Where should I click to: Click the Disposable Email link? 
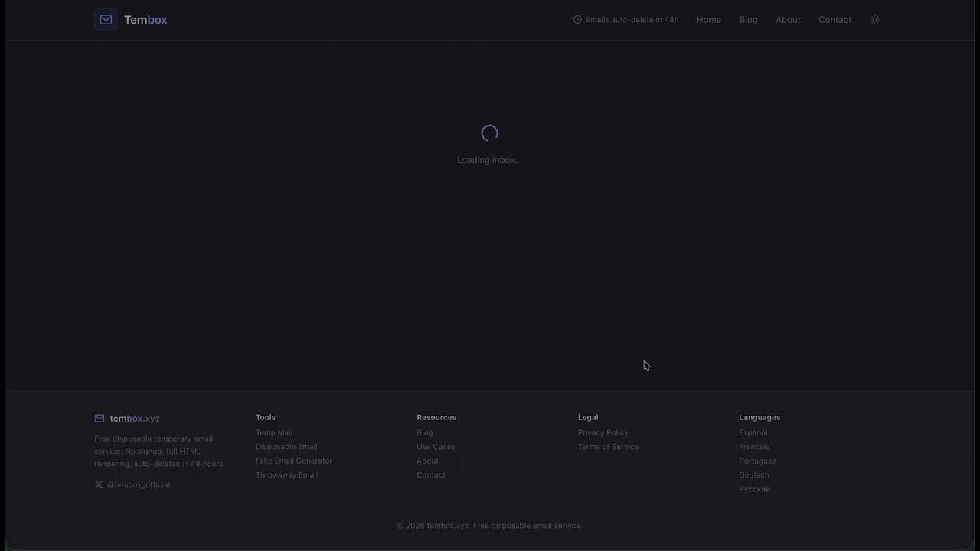tap(286, 446)
